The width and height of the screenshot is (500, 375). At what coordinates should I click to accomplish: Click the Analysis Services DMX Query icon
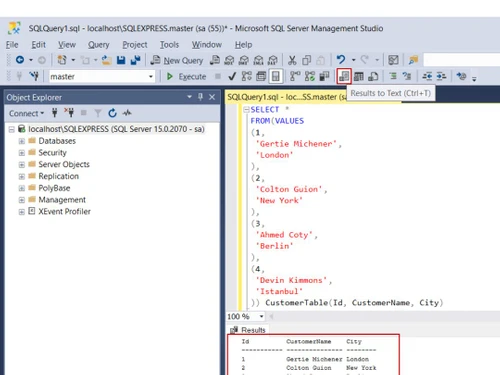coord(244,60)
